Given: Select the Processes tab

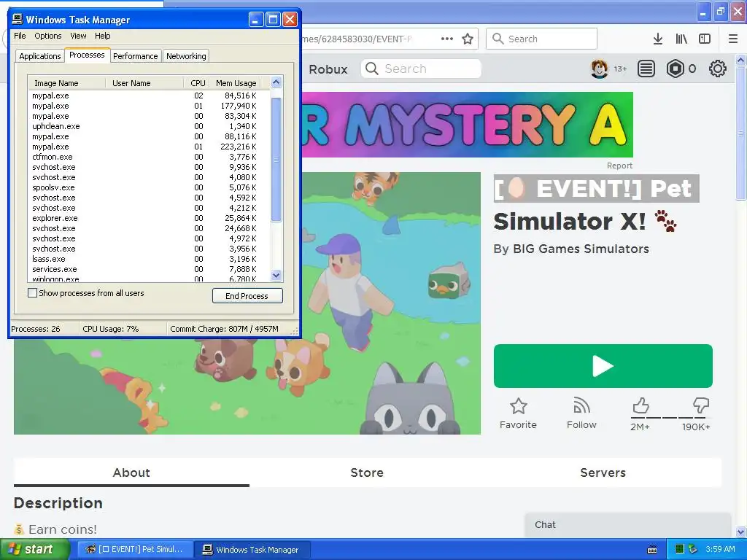Looking at the screenshot, I should (x=87, y=55).
